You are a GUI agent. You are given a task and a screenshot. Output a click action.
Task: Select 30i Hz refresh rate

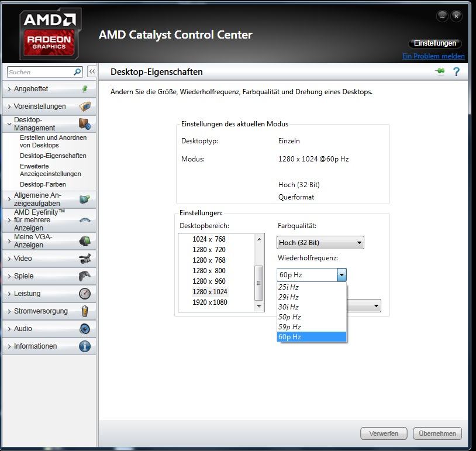pos(312,307)
